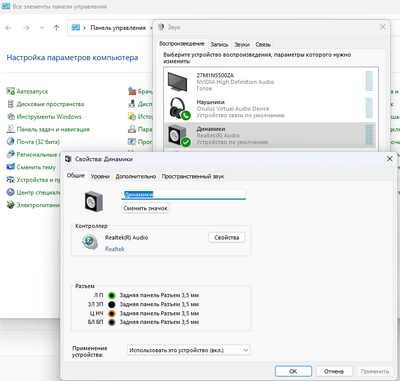The width and height of the screenshot is (400, 381).
Task: Select the Наушники Oculus headphones icon
Action: (179, 108)
